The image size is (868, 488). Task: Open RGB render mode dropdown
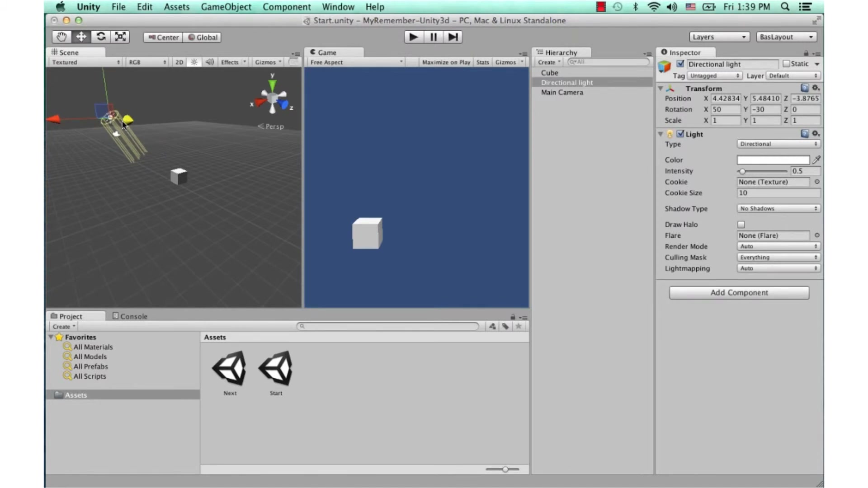coord(147,62)
